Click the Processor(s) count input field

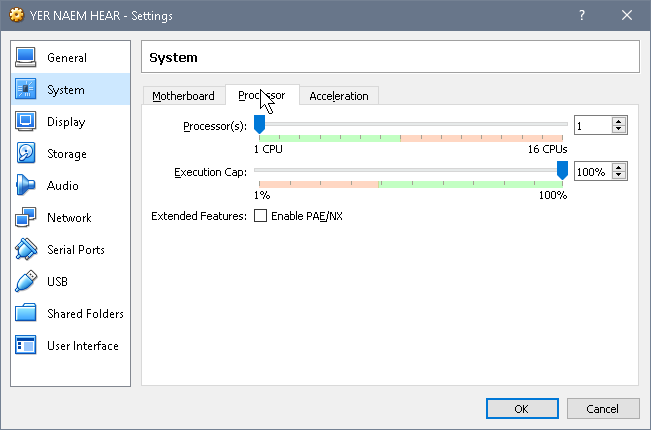tap(593, 125)
